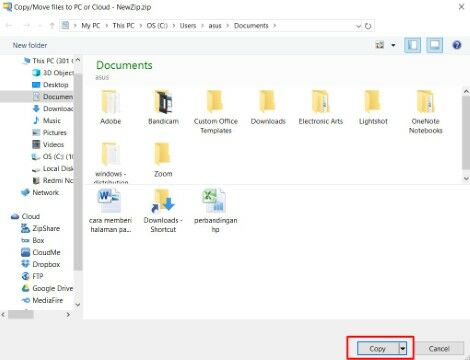Viewport: 470px width, 360px height.
Task: Open the Custom Office Templates folder
Action: [x=216, y=112]
